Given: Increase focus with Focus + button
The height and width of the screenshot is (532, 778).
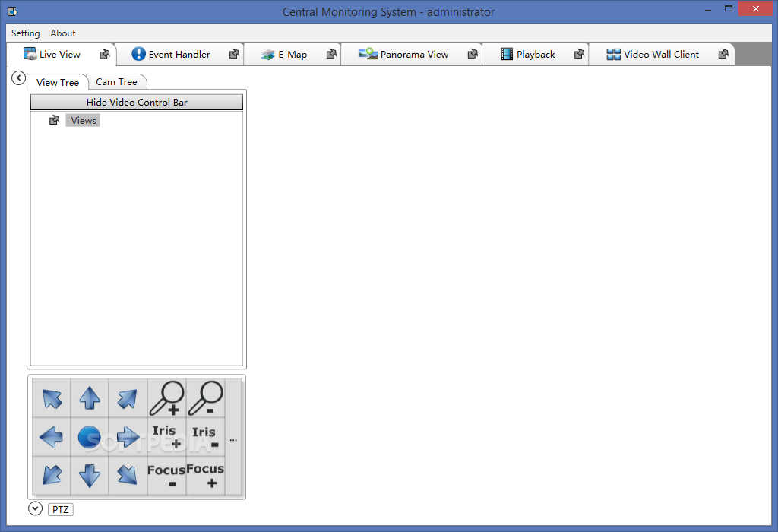Looking at the screenshot, I should coord(205,475).
